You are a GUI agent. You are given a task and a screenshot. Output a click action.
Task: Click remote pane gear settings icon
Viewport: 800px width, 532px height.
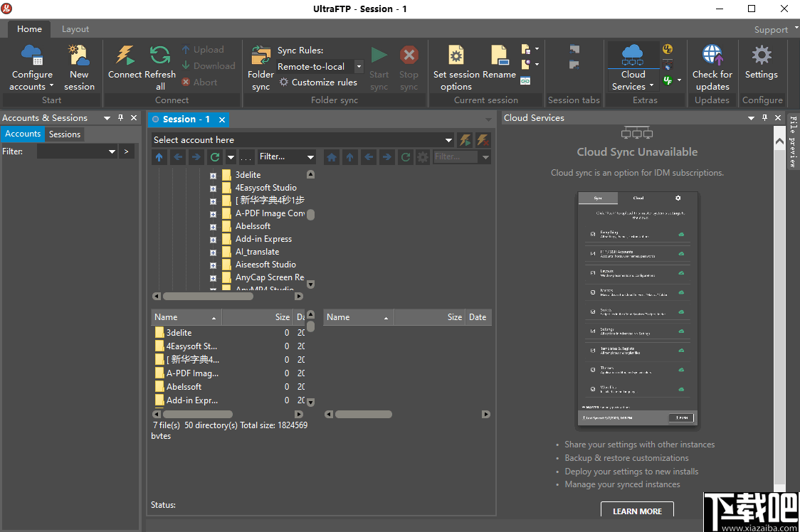(x=423, y=157)
